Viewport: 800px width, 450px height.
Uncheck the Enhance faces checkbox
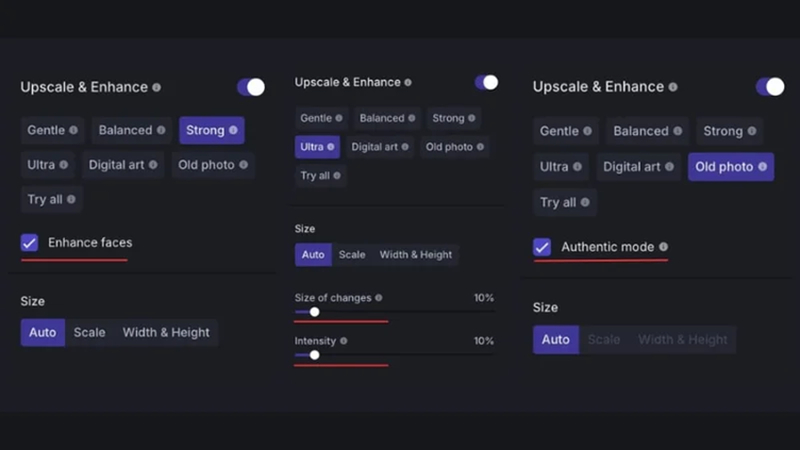click(30, 242)
